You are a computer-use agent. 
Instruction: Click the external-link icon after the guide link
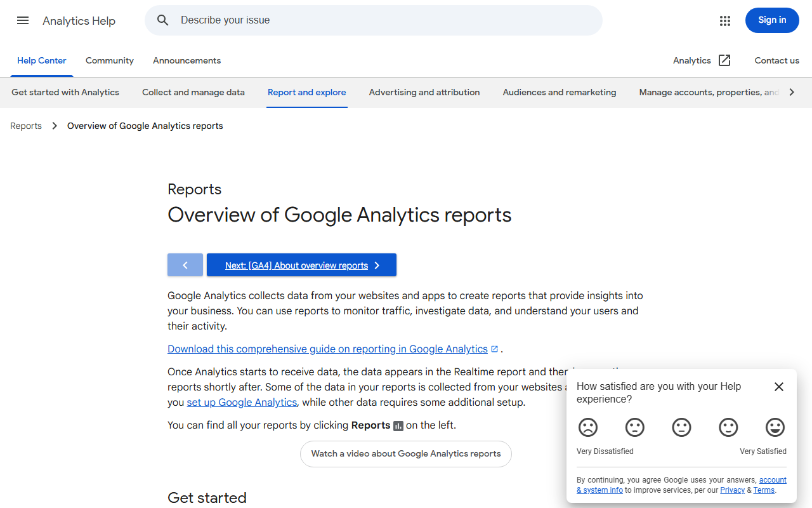(x=495, y=349)
